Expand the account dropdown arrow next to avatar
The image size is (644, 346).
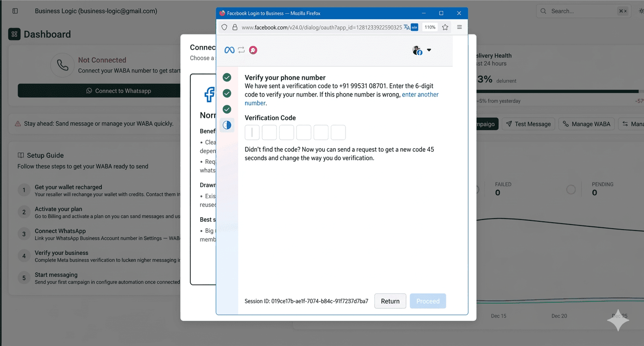[x=429, y=50]
